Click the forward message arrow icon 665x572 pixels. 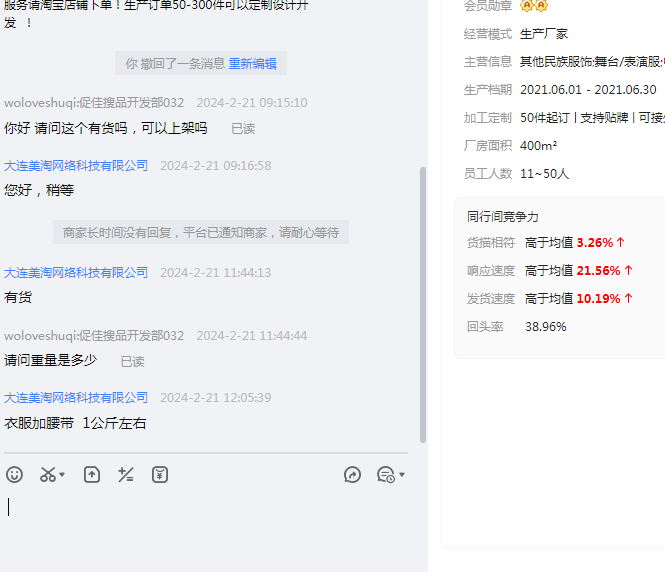coord(352,475)
